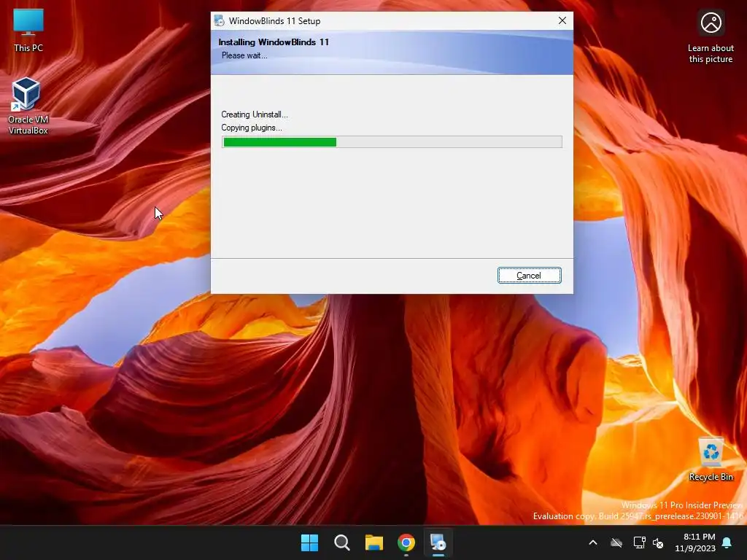The height and width of the screenshot is (560, 747).
Task: Open Learn about this picture icon
Action: coord(711,38)
